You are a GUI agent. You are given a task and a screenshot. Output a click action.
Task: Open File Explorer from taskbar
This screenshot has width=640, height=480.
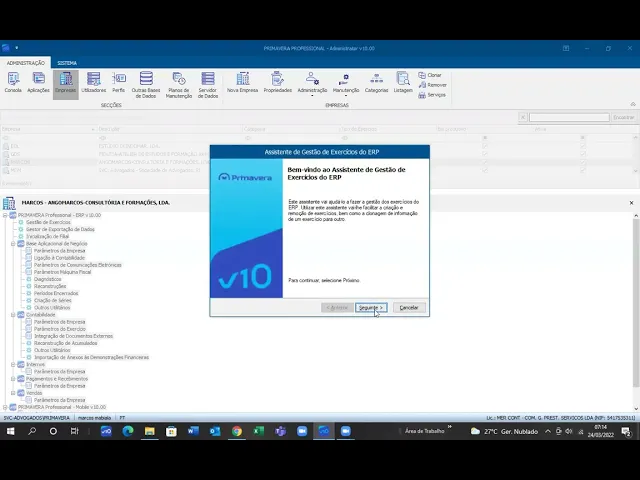149,431
